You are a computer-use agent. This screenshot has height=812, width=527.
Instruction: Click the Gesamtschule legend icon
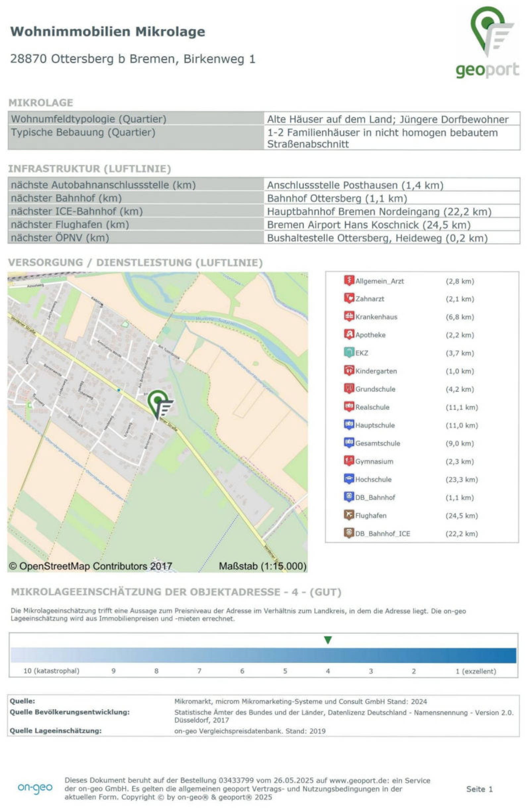348,443
